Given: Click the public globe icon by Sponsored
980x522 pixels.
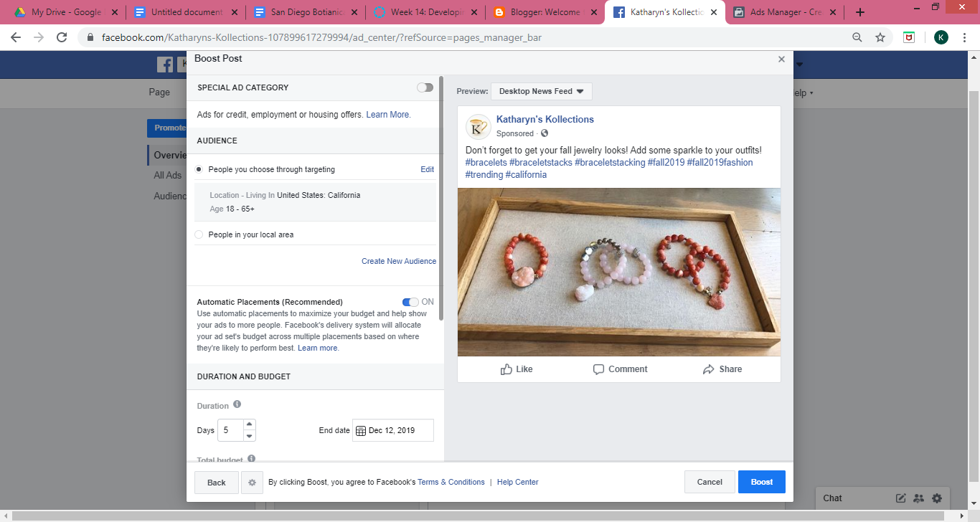Looking at the screenshot, I should pos(545,133).
